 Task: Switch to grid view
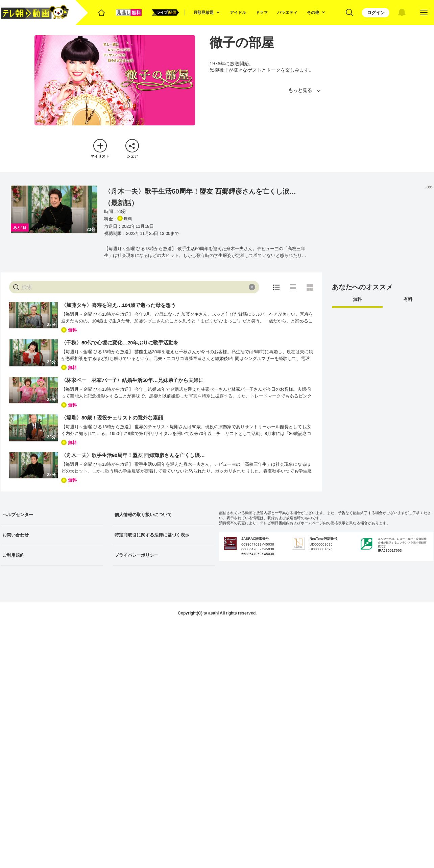pyautogui.click(x=310, y=287)
